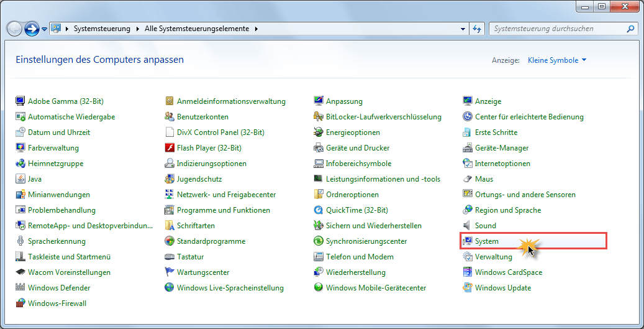Open Center für erleichterte Bedienung link

point(529,117)
